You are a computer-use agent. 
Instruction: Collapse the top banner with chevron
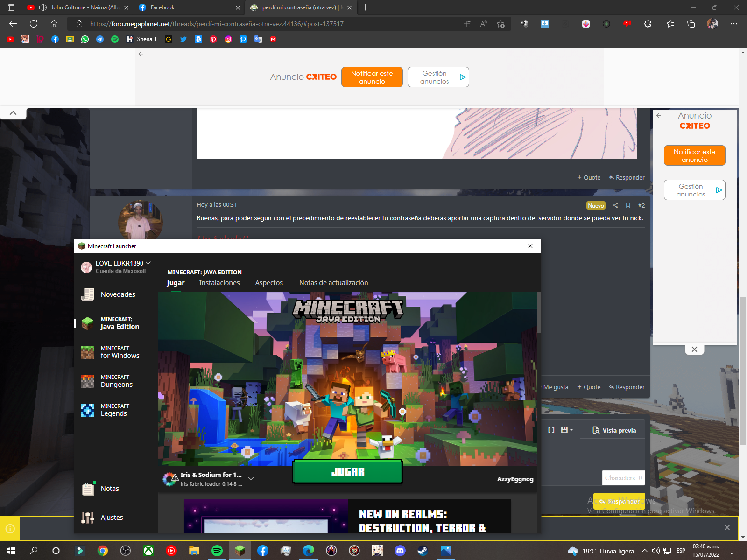[x=13, y=113]
